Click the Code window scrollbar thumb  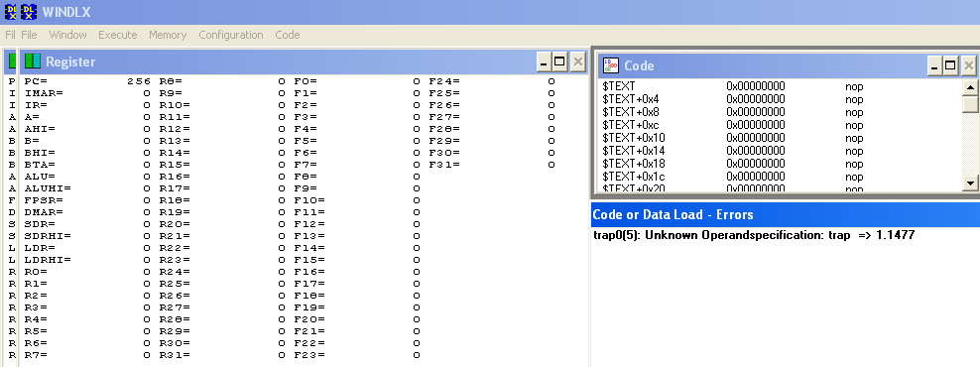[970, 104]
